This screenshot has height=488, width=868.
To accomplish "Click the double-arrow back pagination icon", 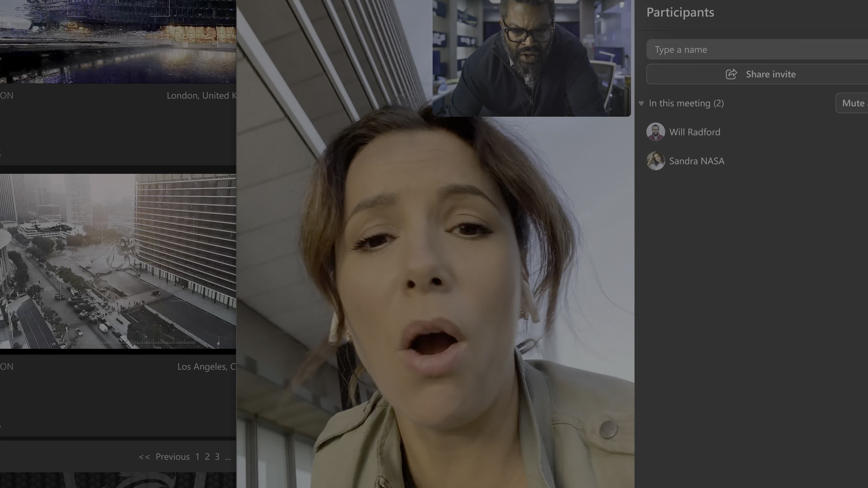I will pyautogui.click(x=144, y=457).
